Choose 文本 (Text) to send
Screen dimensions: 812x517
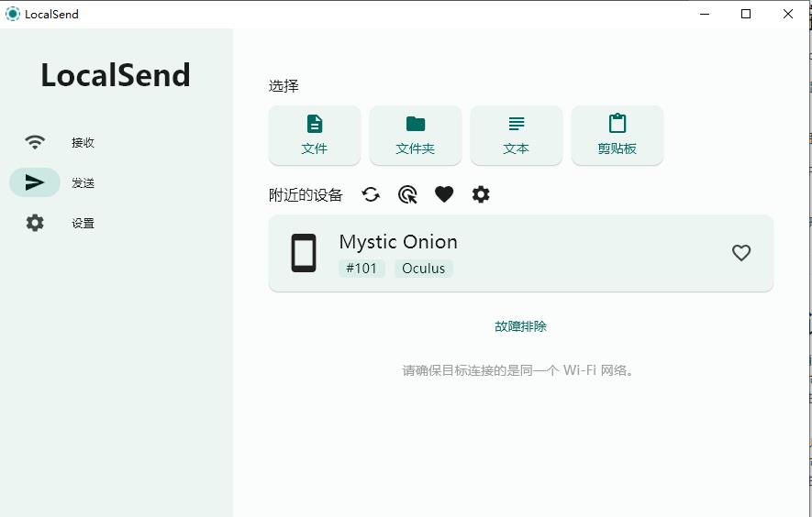tap(517, 136)
